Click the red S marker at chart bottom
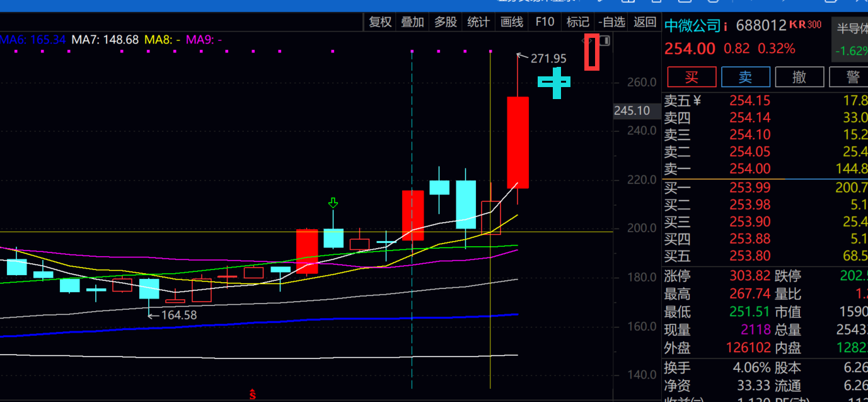Screen dimensions: 868x402 253,394
